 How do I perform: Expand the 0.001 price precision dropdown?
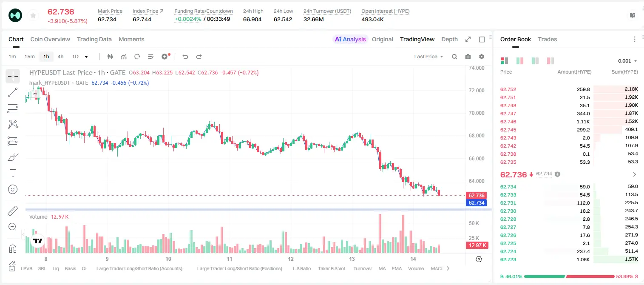pos(627,61)
